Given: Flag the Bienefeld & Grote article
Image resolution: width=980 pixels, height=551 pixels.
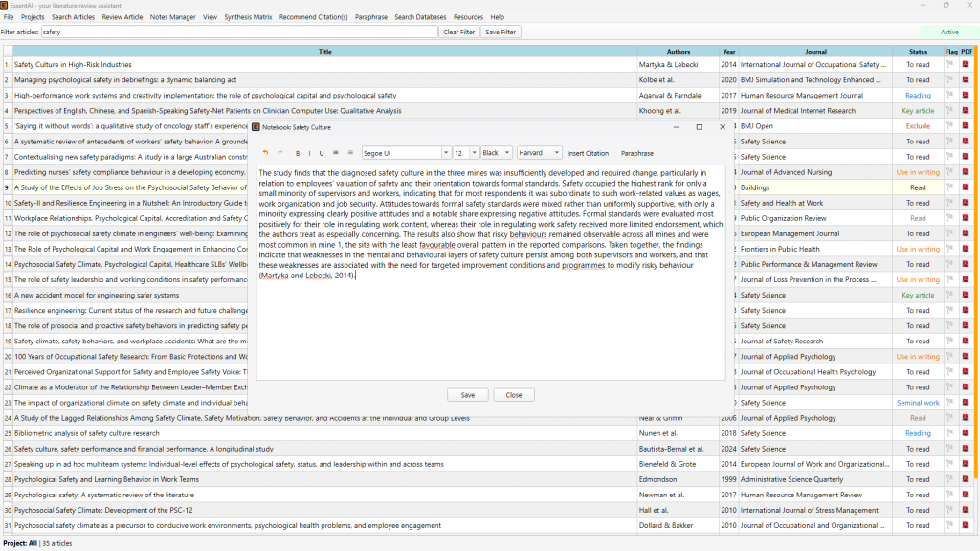Looking at the screenshot, I should pos(950,464).
